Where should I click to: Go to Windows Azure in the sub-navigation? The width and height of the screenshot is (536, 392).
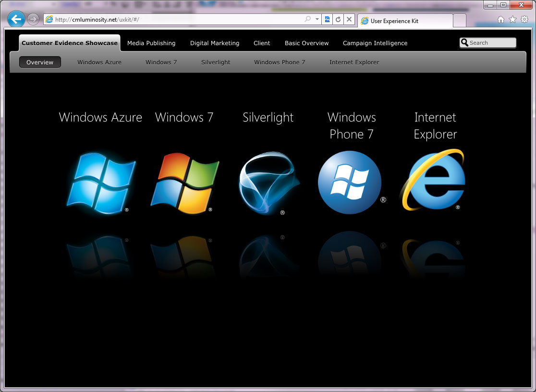pos(99,62)
